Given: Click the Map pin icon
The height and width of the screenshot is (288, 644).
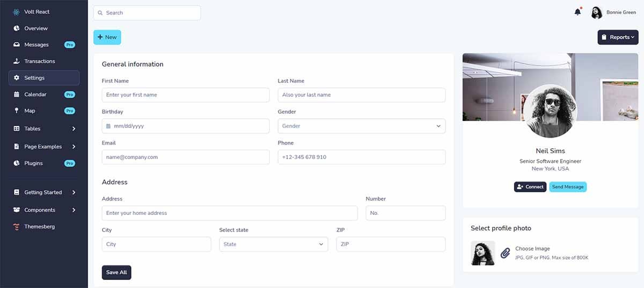Looking at the screenshot, I should tap(17, 111).
